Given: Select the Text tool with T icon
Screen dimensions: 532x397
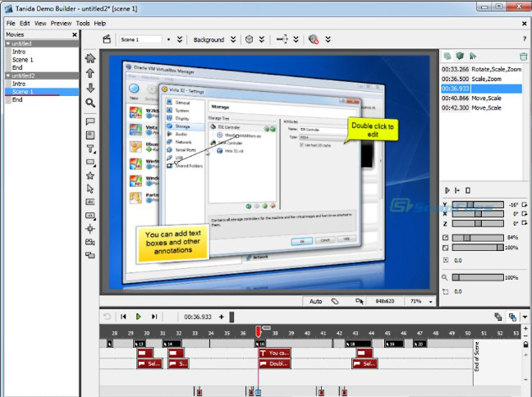Looking at the screenshot, I should point(90,148).
